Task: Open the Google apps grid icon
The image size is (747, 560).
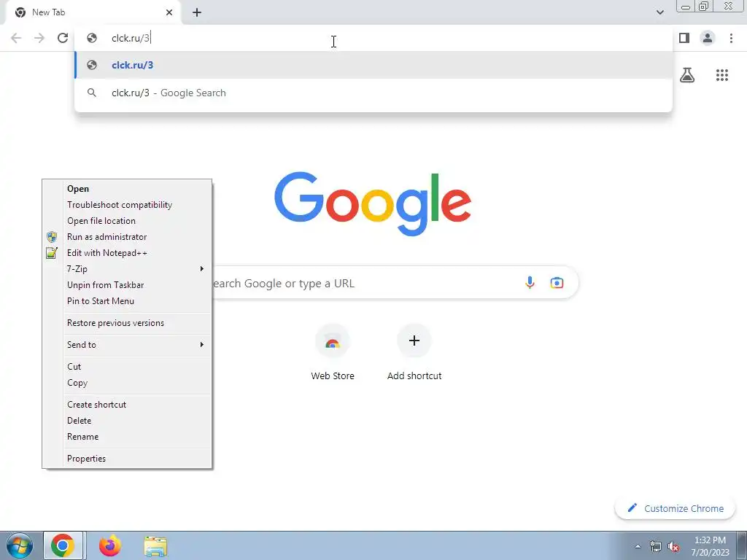Action: (721, 75)
